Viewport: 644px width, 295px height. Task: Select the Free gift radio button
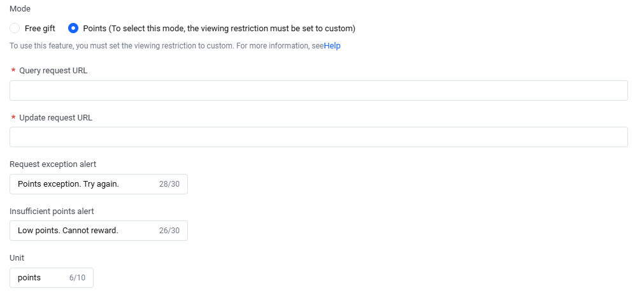click(x=15, y=29)
